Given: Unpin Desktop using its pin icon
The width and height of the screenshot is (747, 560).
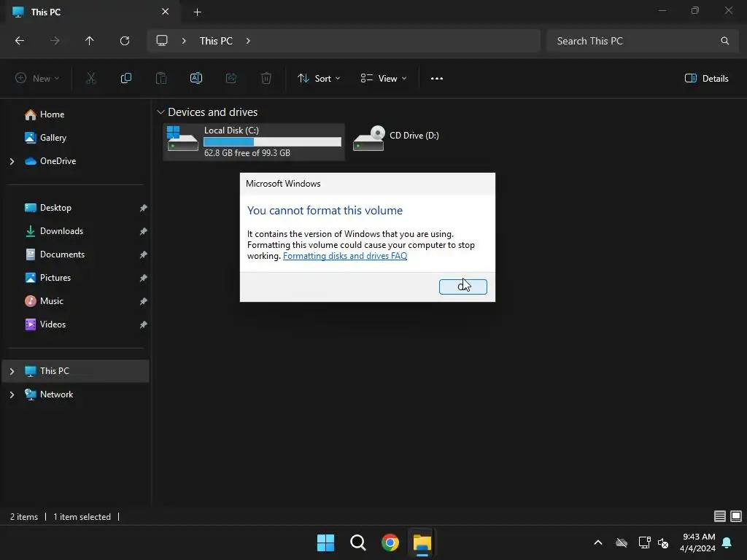Looking at the screenshot, I should 144,208.
